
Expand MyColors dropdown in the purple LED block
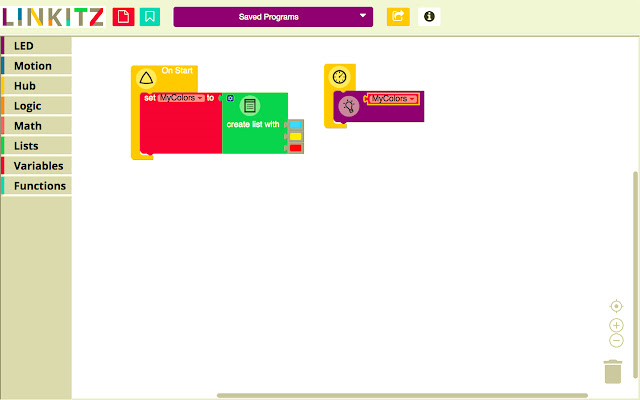(393, 99)
